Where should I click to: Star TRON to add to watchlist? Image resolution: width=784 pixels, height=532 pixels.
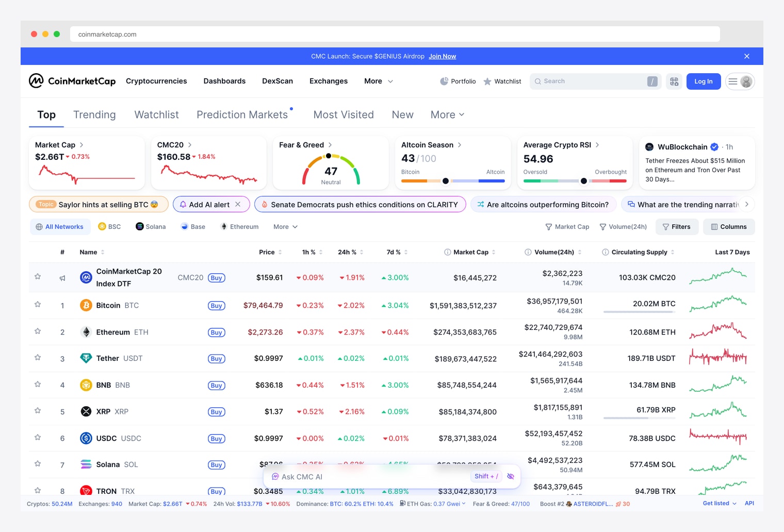pyautogui.click(x=38, y=490)
